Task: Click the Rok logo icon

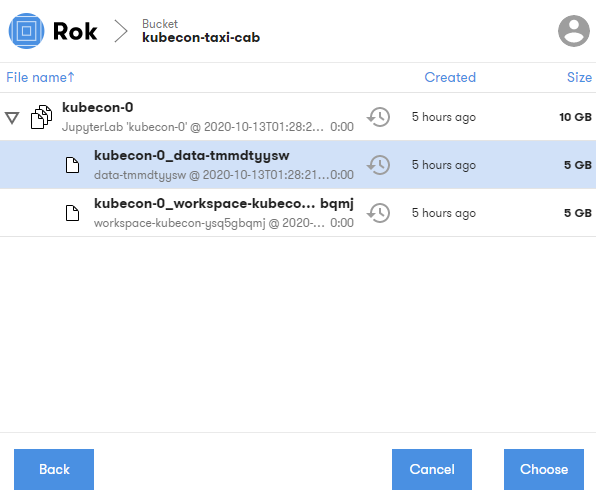Action: point(26,31)
